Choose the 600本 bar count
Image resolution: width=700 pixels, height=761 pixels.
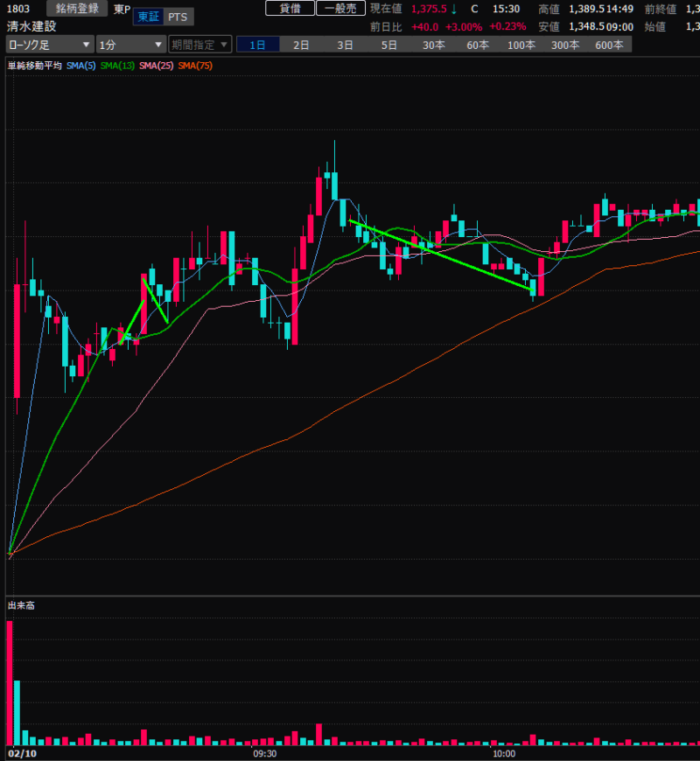609,45
